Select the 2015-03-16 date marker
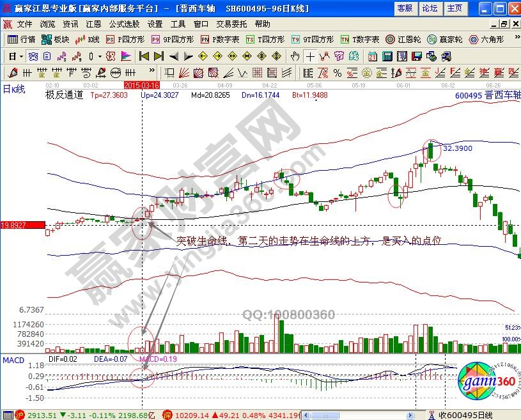Screen dimensions: 521x420 (142, 85)
